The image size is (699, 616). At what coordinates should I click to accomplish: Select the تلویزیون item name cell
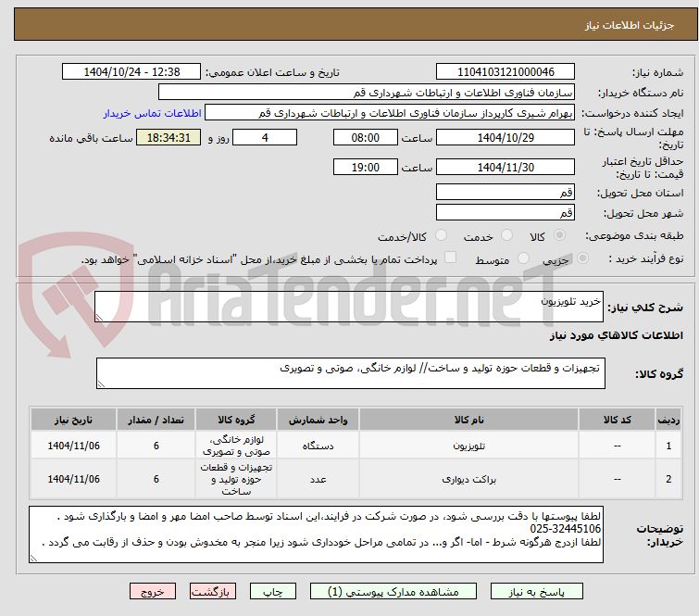(468, 446)
